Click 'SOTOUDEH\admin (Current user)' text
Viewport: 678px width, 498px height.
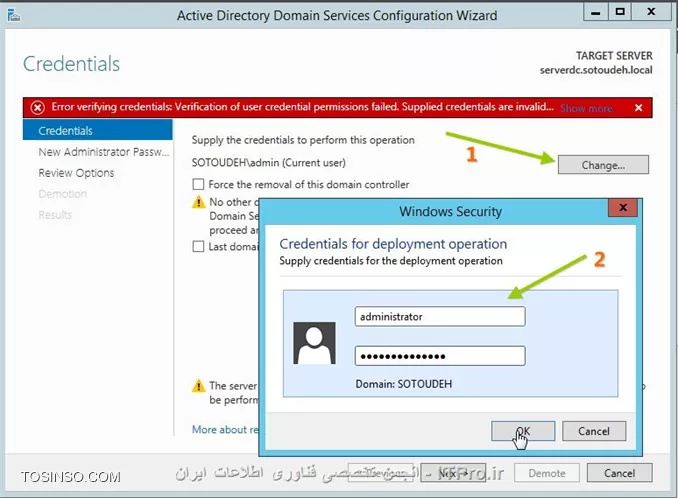pos(269,163)
